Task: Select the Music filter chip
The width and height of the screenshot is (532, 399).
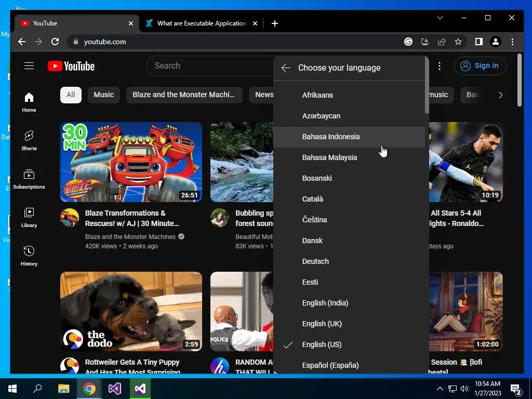Action: [104, 95]
